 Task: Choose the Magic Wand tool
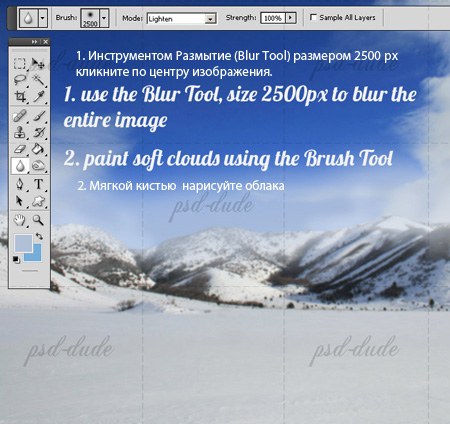pos(39,80)
